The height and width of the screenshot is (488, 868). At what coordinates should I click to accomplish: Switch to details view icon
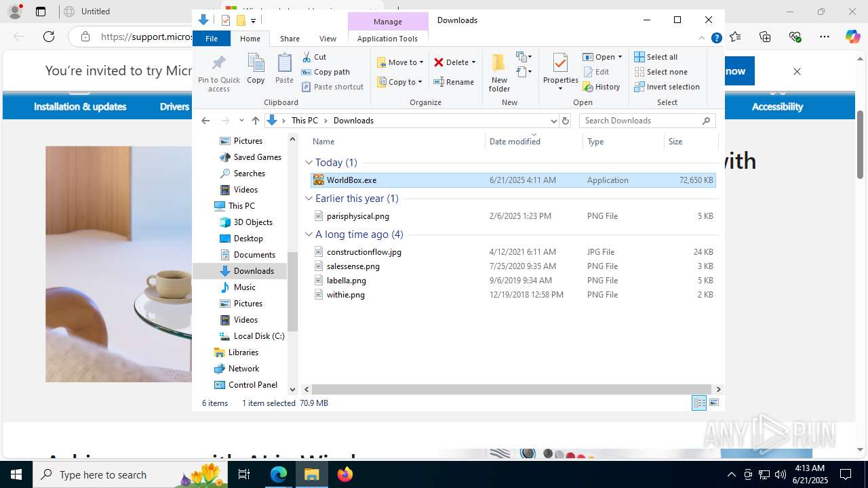point(699,403)
